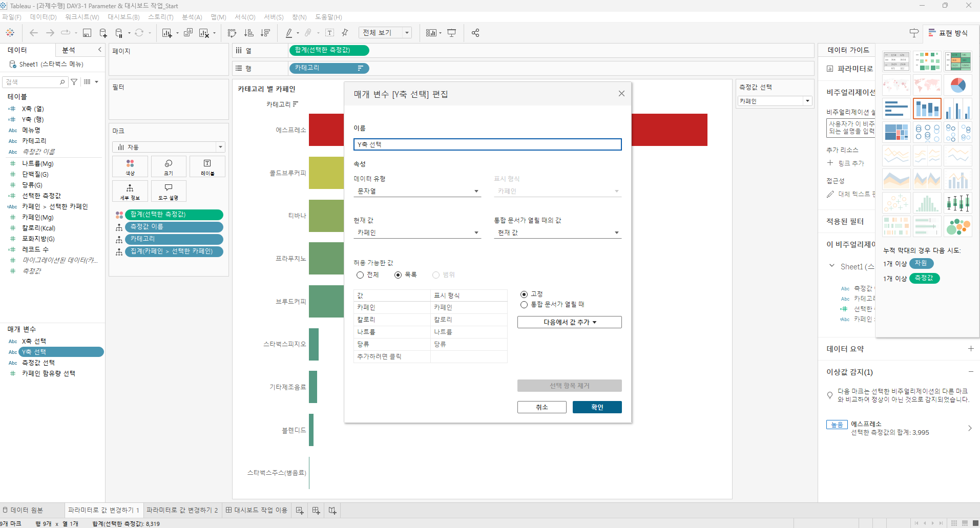Viewport: 980px width, 528px height.
Task: Open the 파일(F) menu
Action: coord(12,17)
